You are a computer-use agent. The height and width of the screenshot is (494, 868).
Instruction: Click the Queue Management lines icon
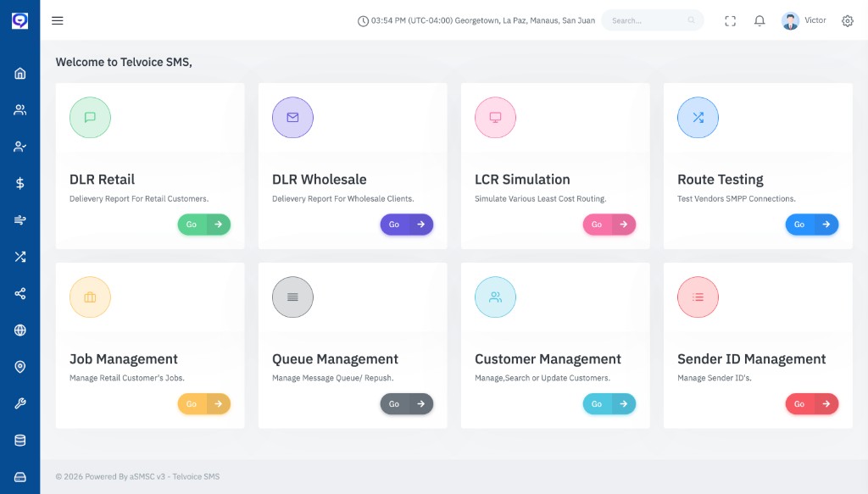[x=292, y=297]
